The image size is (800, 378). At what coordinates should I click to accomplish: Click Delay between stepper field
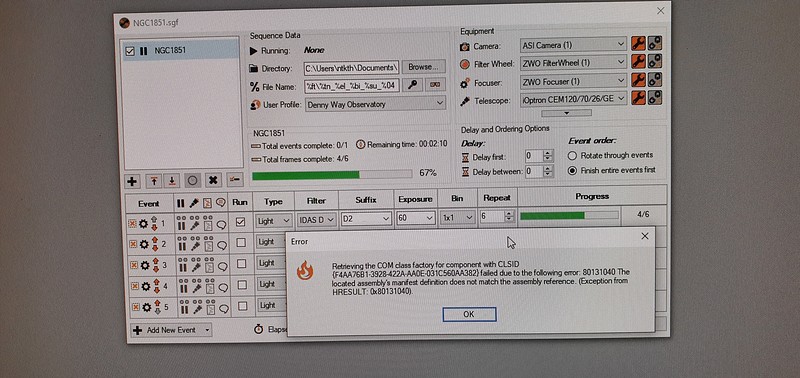(x=539, y=171)
